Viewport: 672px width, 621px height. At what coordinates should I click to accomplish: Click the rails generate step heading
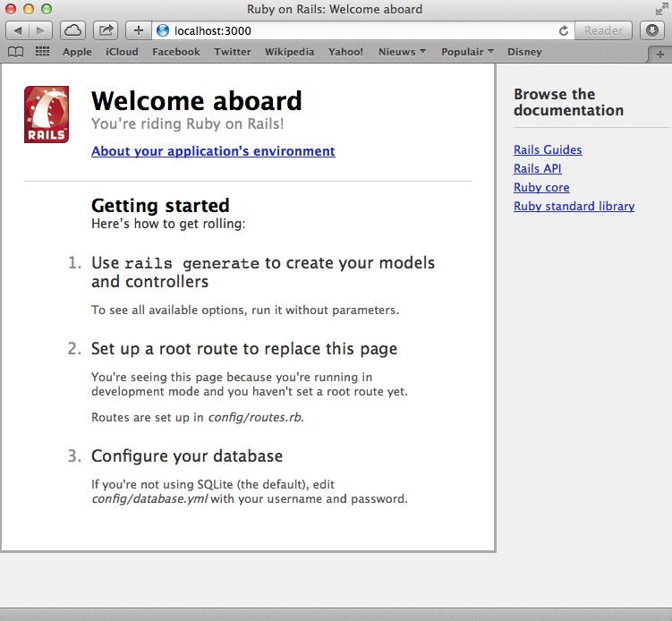pos(263,272)
